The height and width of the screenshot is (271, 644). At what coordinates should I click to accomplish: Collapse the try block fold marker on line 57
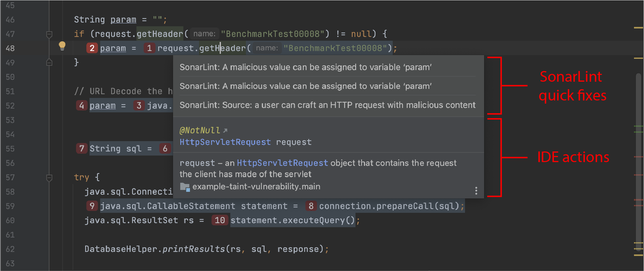tap(49, 178)
